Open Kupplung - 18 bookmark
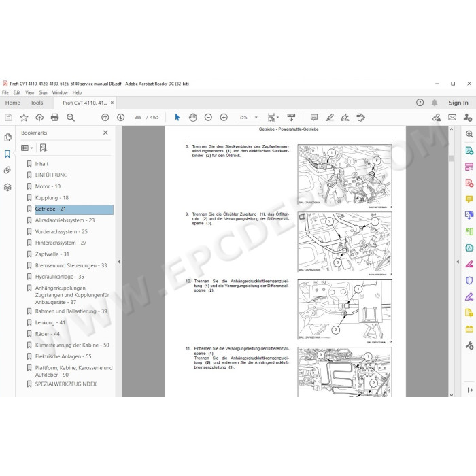The height and width of the screenshot is (476, 476). click(52, 198)
